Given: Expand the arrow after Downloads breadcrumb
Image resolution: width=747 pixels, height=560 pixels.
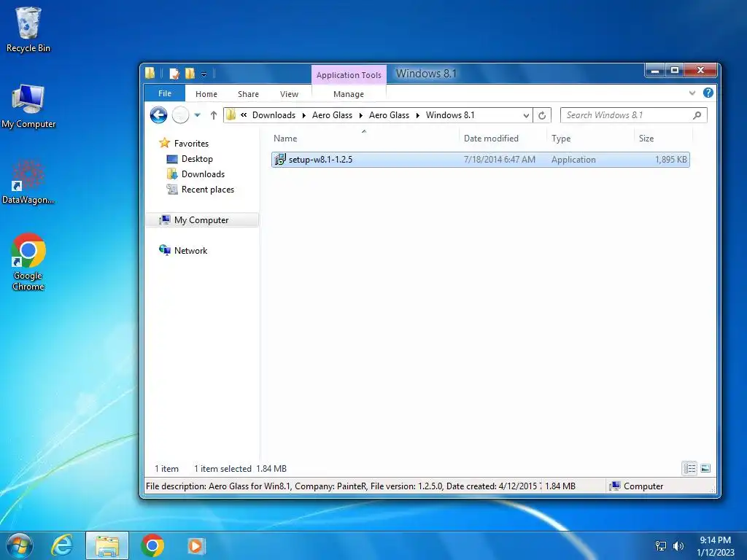Looking at the screenshot, I should (x=304, y=115).
